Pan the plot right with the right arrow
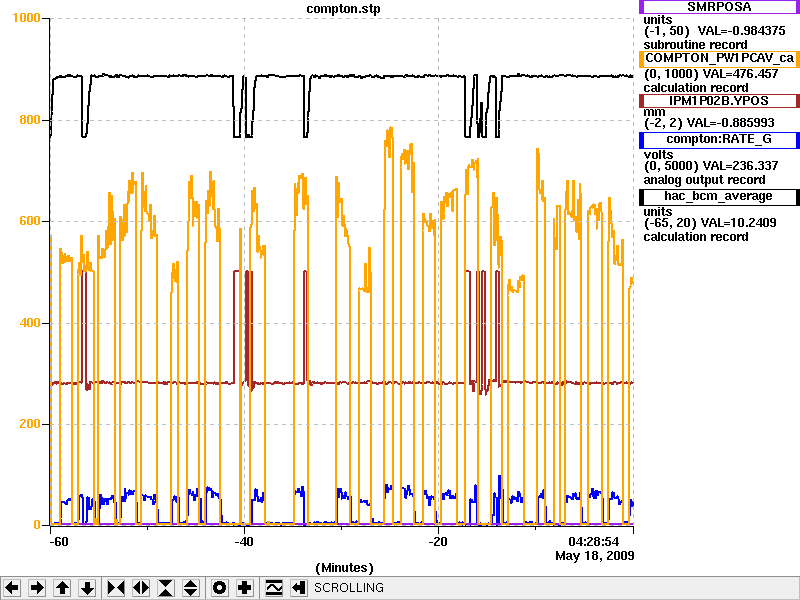 tap(37, 588)
